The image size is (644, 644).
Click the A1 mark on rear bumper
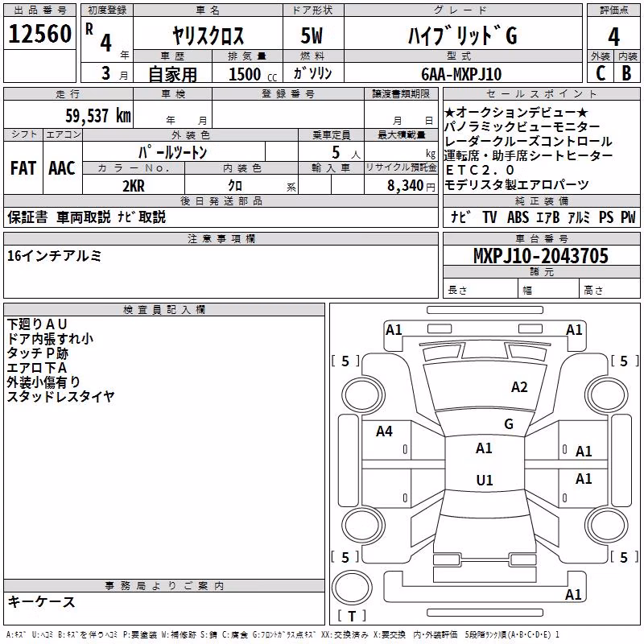(573, 594)
